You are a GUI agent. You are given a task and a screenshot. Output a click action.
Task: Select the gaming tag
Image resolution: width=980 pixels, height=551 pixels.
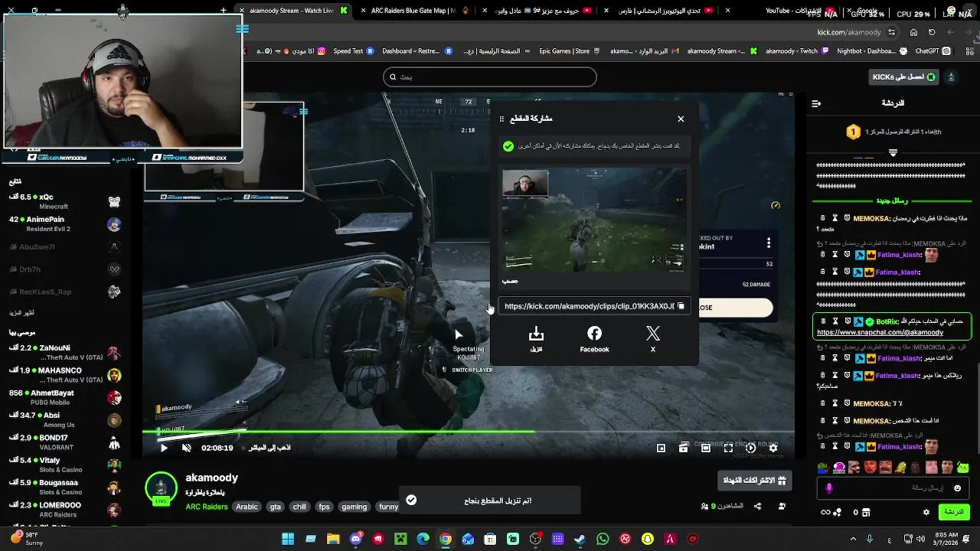pos(354,507)
